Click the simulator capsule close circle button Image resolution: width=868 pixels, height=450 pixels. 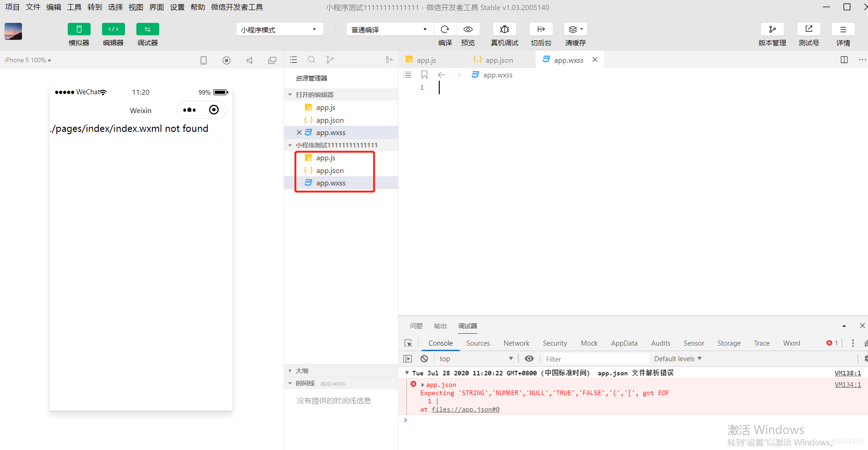214,110
